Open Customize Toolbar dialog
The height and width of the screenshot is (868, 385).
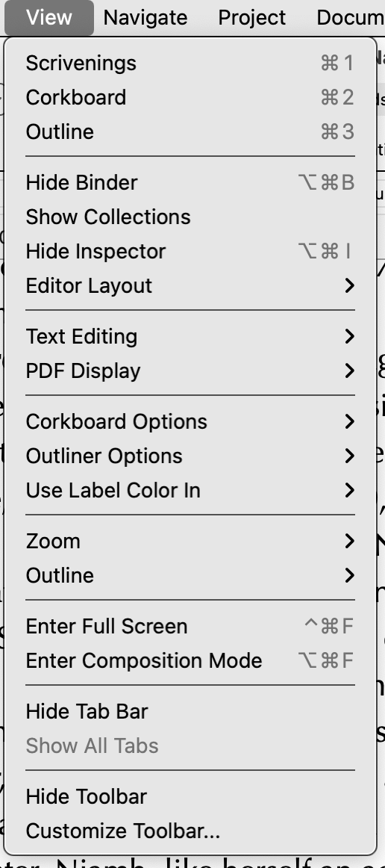tap(190, 831)
